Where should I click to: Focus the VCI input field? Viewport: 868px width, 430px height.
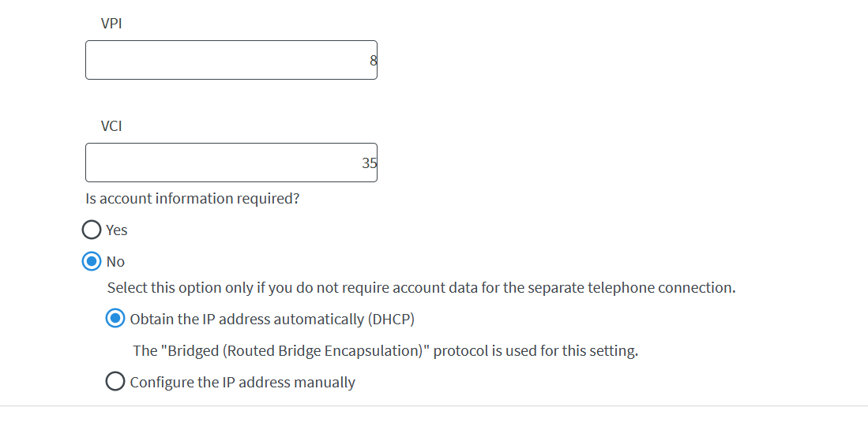point(231,163)
